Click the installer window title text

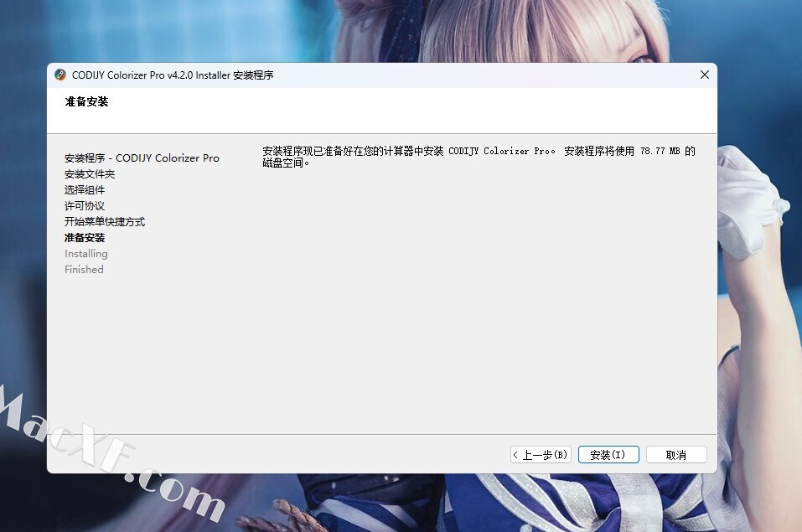coord(173,75)
